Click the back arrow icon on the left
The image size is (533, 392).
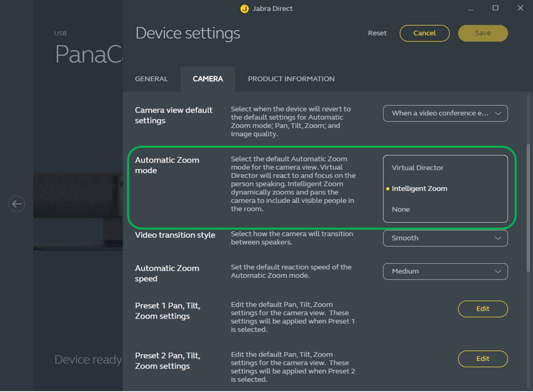[17, 204]
